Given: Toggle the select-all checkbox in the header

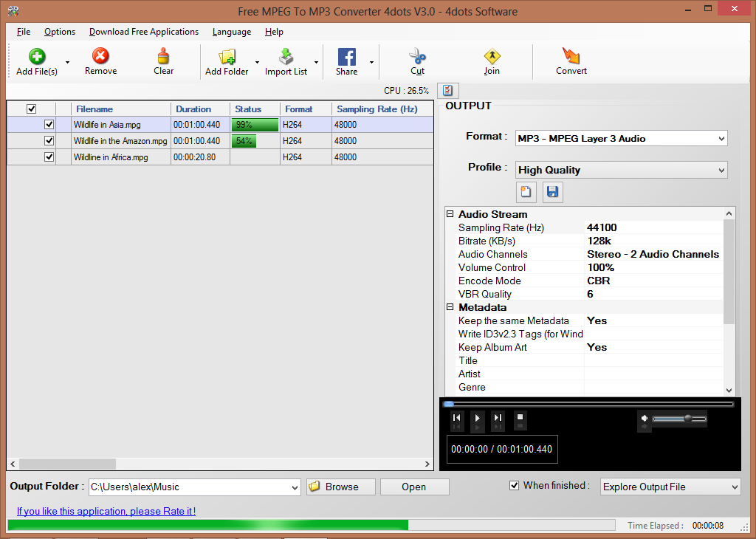Looking at the screenshot, I should coord(31,108).
